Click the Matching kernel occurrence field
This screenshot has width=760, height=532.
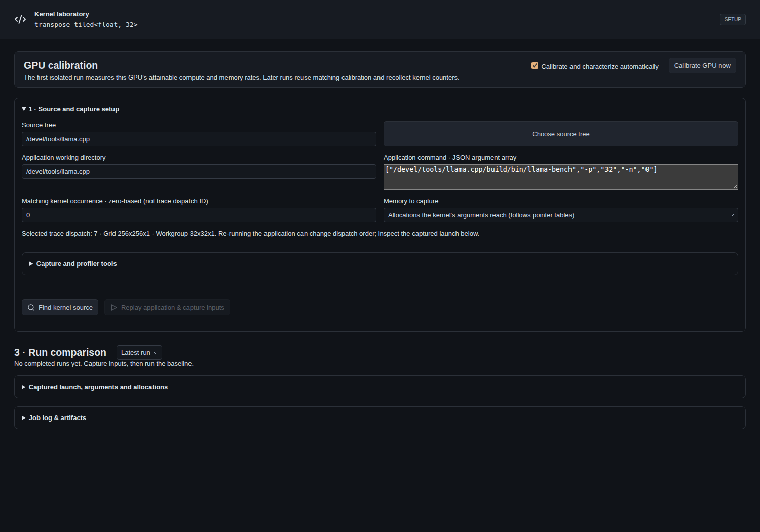coord(199,215)
